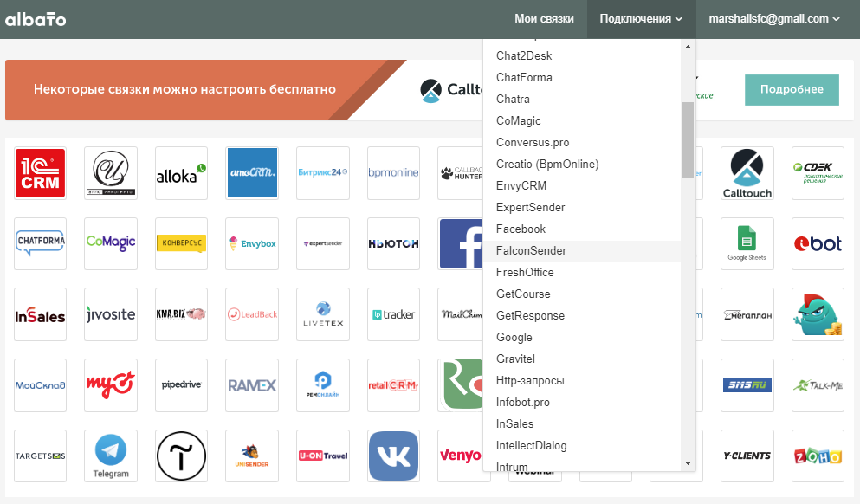Pick CoMagic from connections list
Viewport: 860px width, 504px height.
[x=581, y=120]
